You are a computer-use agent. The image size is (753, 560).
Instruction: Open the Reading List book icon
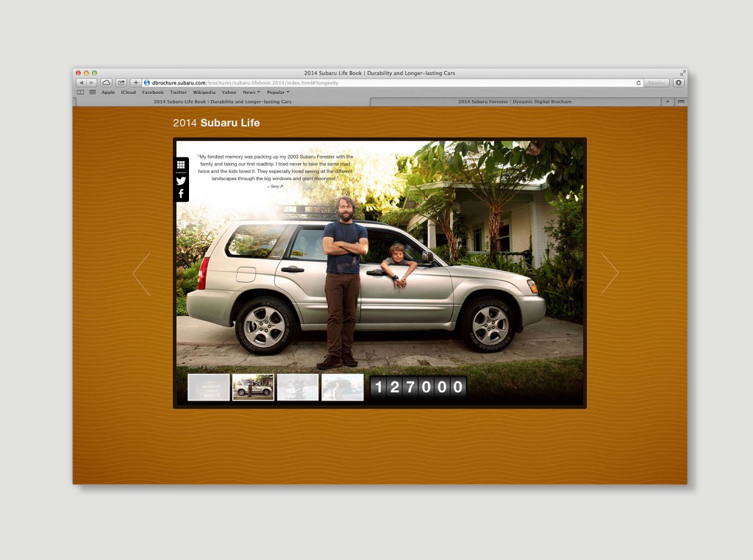tap(80, 92)
